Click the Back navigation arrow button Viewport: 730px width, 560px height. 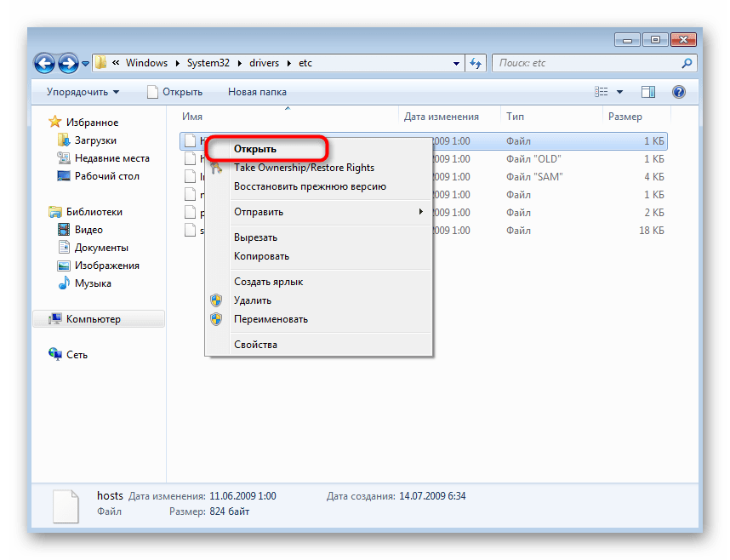point(46,63)
